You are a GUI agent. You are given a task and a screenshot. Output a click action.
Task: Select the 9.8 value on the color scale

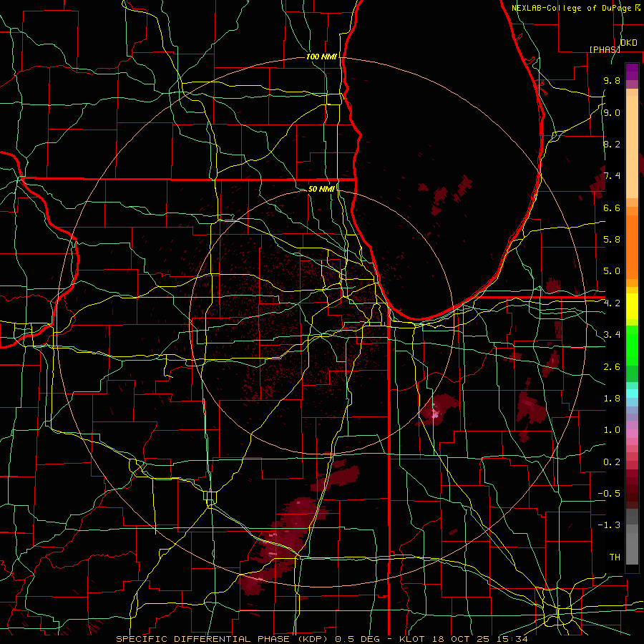point(612,80)
